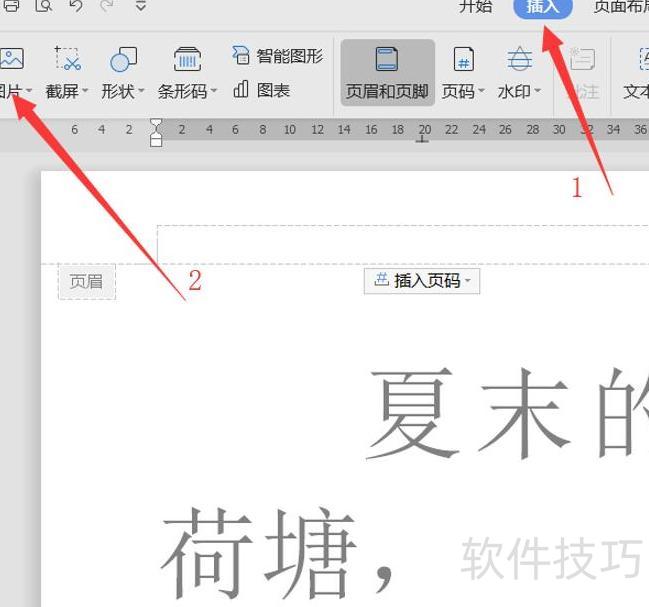649x607 pixels.
Task: Click the watermark (水印) icon
Action: pyautogui.click(x=519, y=58)
